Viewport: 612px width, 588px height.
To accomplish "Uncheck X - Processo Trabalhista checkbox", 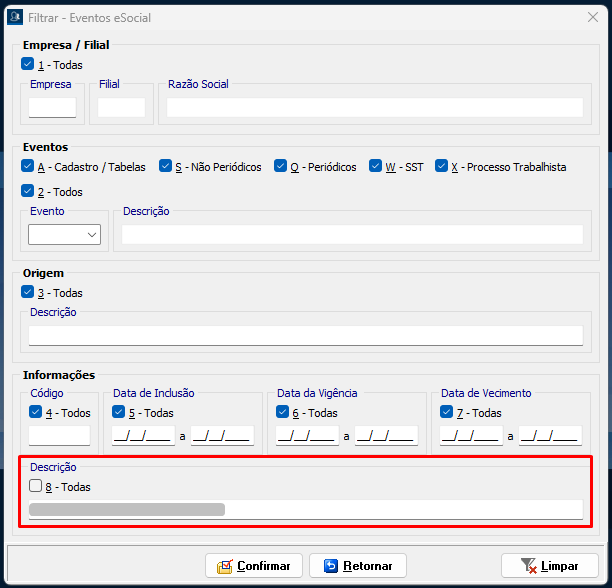I will 441,167.
